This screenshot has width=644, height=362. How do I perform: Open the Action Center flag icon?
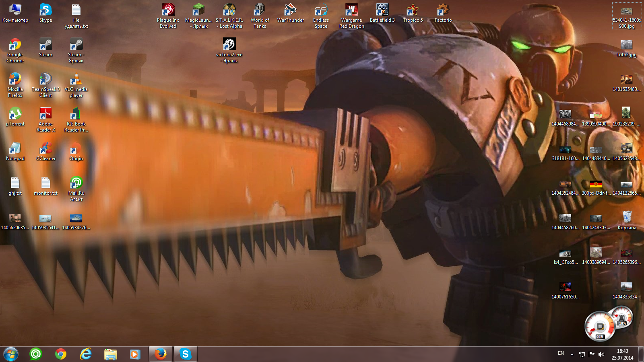click(x=592, y=354)
